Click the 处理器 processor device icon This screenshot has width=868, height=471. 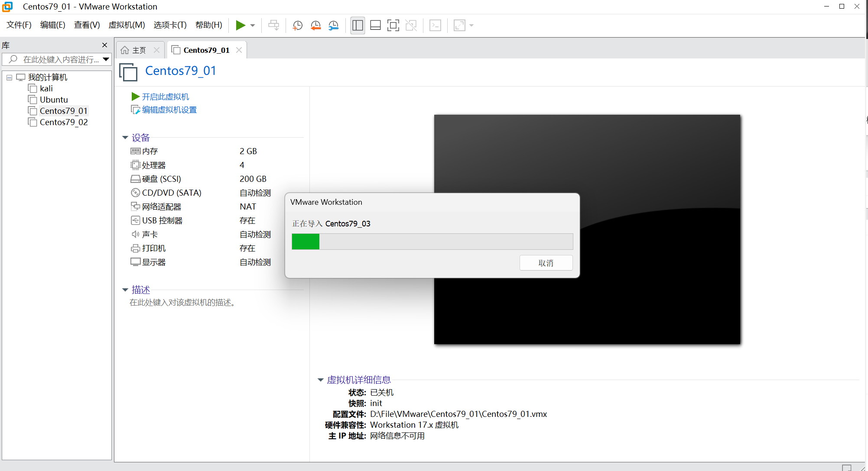[136, 165]
